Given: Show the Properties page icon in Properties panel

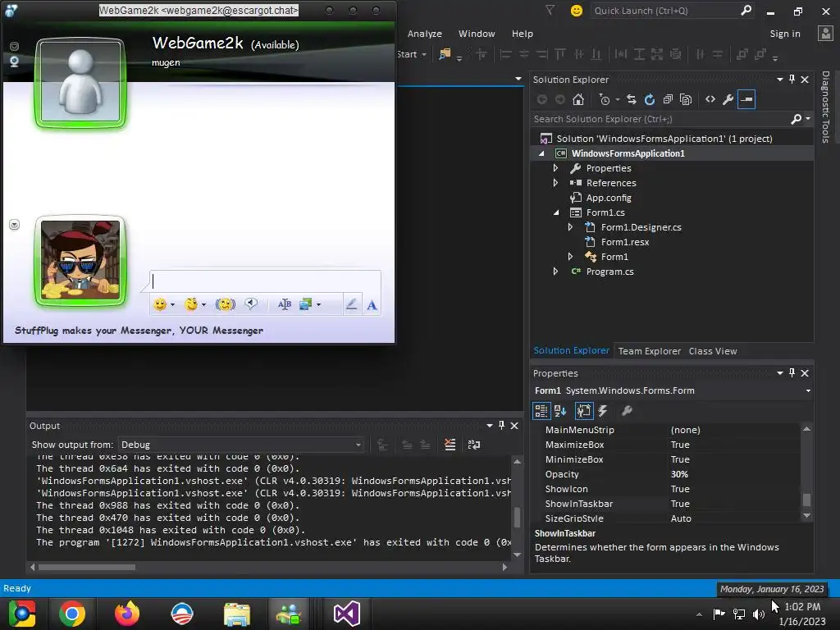Looking at the screenshot, I should pos(584,411).
